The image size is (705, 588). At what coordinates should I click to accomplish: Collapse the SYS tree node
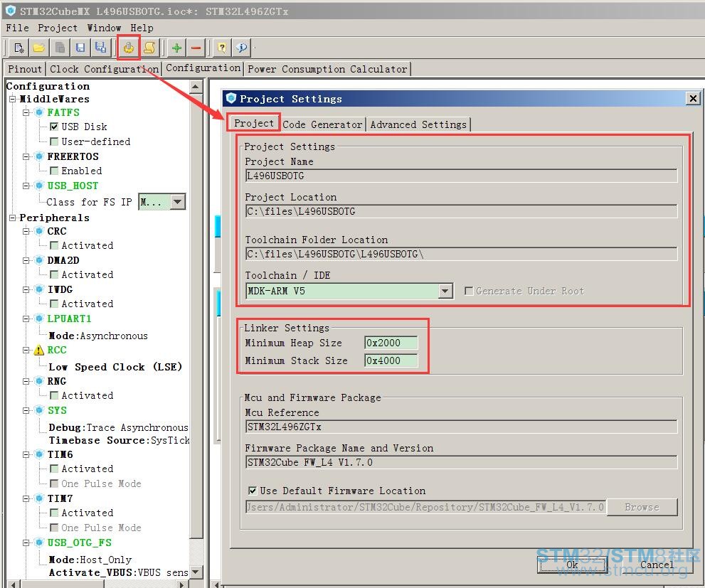point(26,410)
